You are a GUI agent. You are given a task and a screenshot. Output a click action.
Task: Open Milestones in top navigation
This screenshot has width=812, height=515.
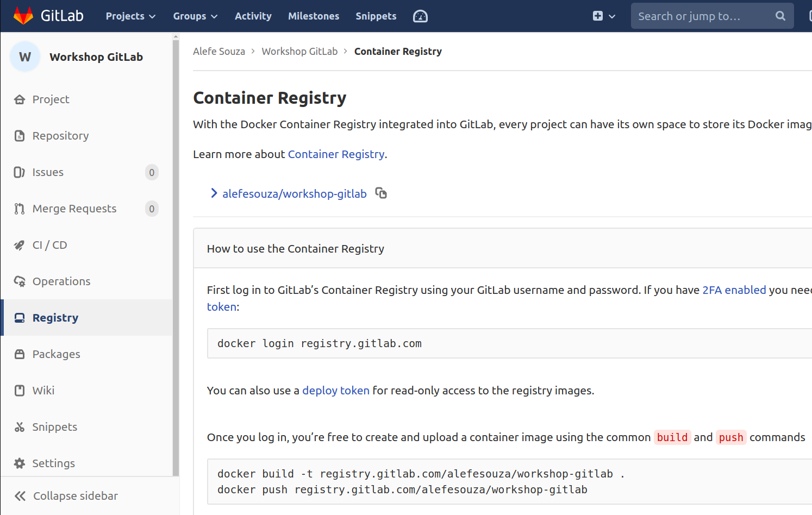tap(314, 16)
